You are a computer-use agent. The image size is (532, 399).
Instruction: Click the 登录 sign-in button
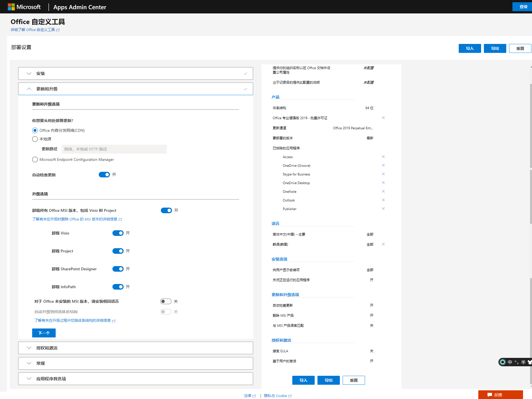pyautogui.click(x=522, y=7)
